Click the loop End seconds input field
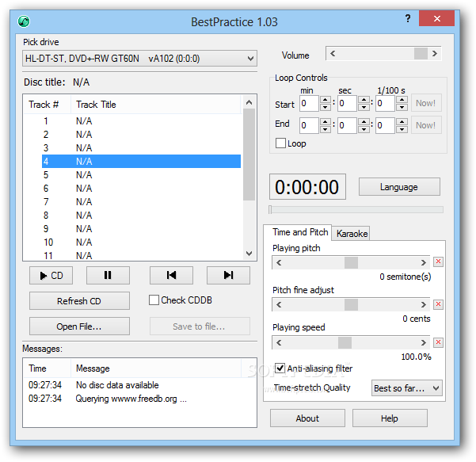This screenshot has width=476, height=462. click(x=347, y=125)
